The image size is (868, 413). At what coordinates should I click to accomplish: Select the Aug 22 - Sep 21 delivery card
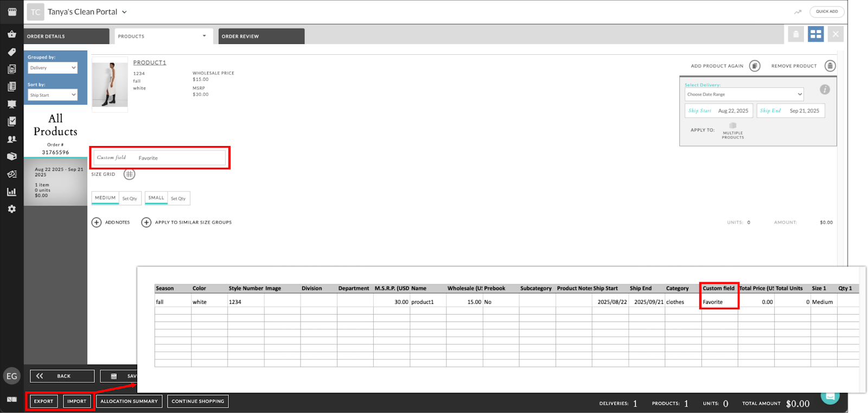pyautogui.click(x=55, y=182)
